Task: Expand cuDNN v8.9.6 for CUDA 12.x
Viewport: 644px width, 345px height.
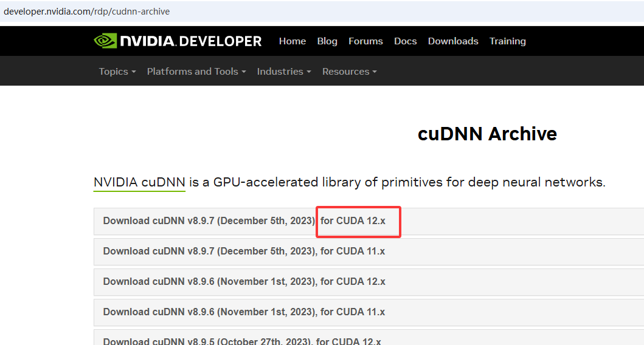Action: 369,282
